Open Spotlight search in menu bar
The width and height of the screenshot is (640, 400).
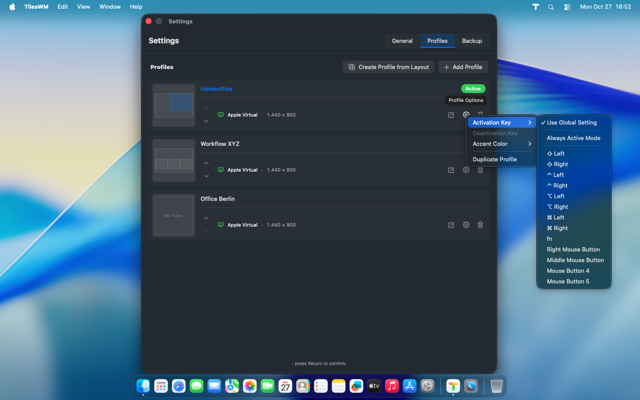pyautogui.click(x=551, y=7)
